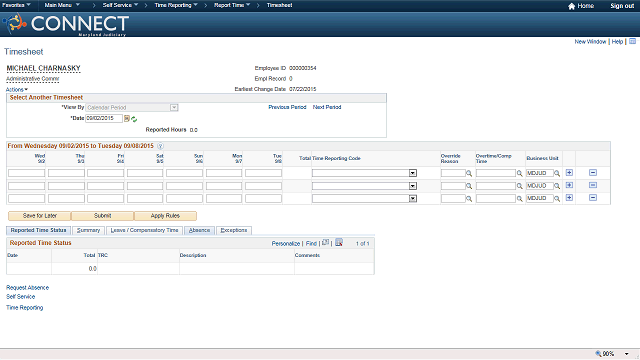The height and width of the screenshot is (360, 640).
Task: Expand the Actions menu
Action: tap(17, 89)
